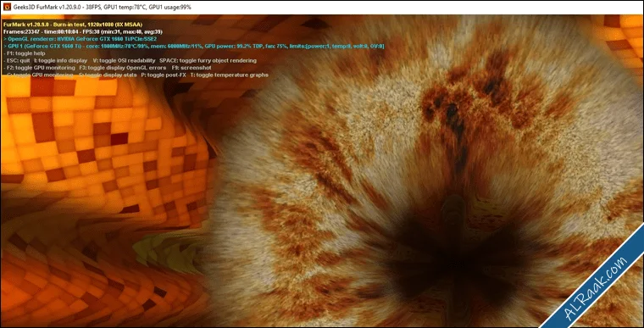
Task: Click the 'T: toggle temperature graphs' hint
Action: [229, 75]
